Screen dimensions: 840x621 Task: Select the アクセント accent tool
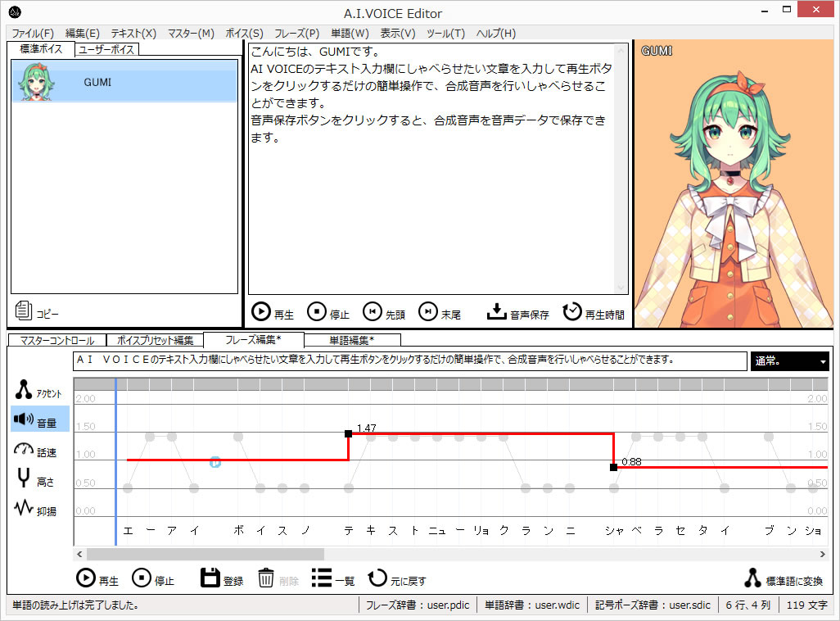pos(38,390)
